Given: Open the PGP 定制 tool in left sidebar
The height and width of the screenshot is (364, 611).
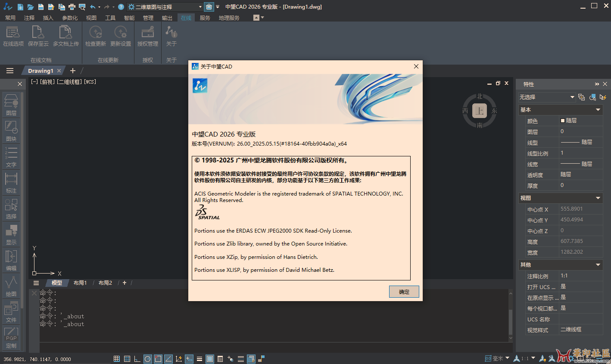Looking at the screenshot, I should (x=11, y=337).
